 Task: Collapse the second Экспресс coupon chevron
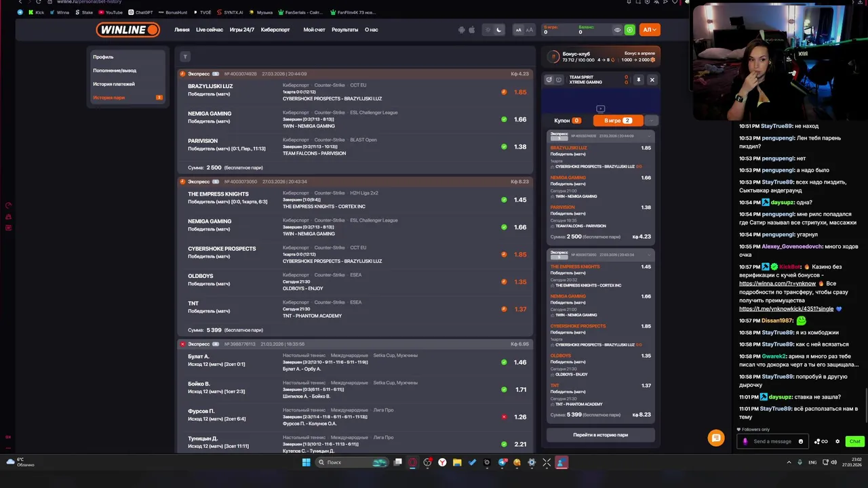tap(650, 255)
